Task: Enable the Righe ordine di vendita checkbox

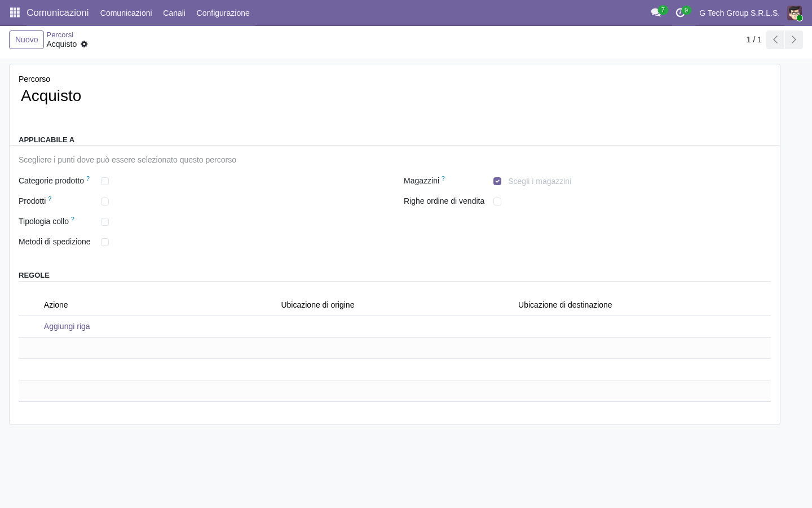Action: click(497, 202)
